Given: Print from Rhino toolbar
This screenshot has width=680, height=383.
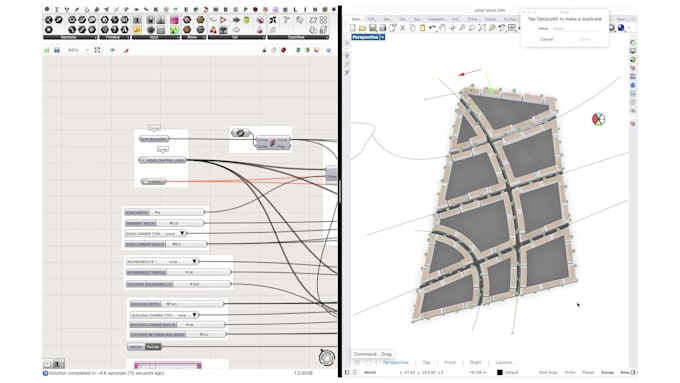Looking at the screenshot, I should point(382,28).
